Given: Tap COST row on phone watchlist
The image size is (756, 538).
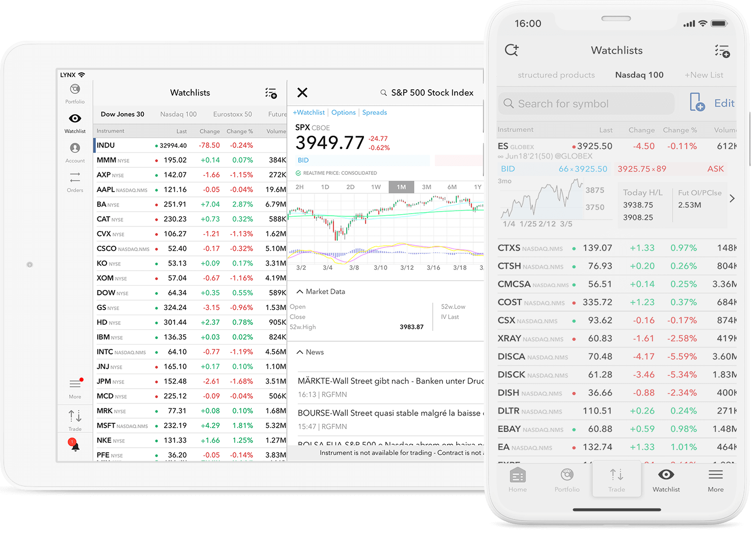Looking at the screenshot, I should [617, 302].
